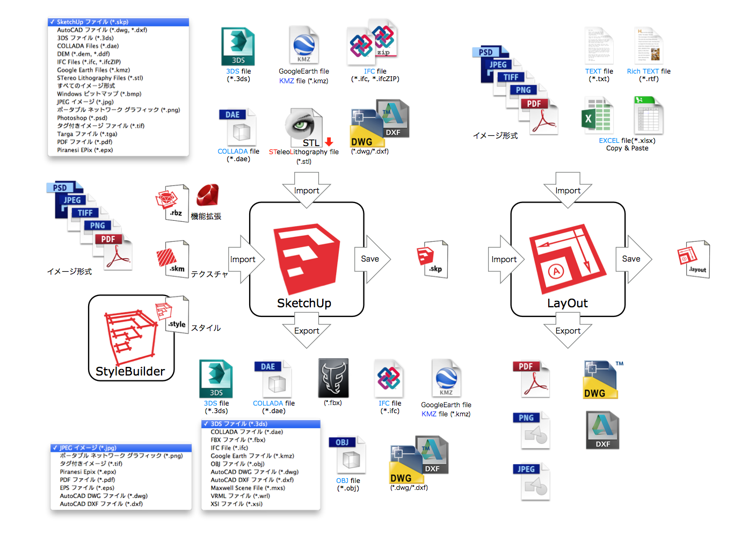The height and width of the screenshot is (534, 756).
Task: Select checked 3DS ファイル (*.3ds) export option
Action: tap(261, 424)
